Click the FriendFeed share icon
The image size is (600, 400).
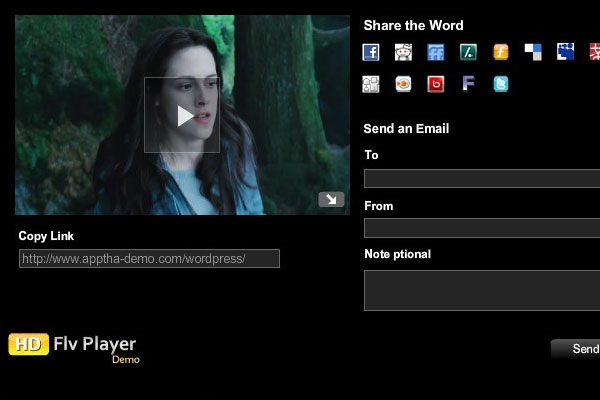(436, 52)
